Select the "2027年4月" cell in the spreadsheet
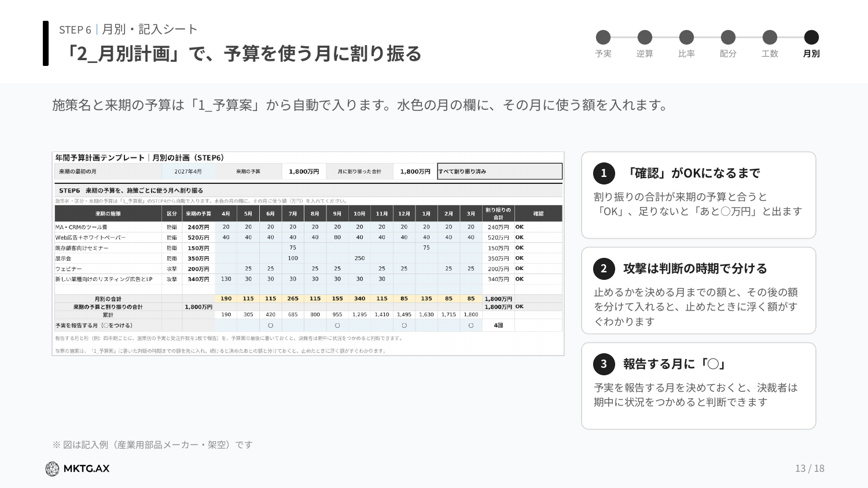Image resolution: width=868 pixels, height=488 pixels. pos(188,172)
